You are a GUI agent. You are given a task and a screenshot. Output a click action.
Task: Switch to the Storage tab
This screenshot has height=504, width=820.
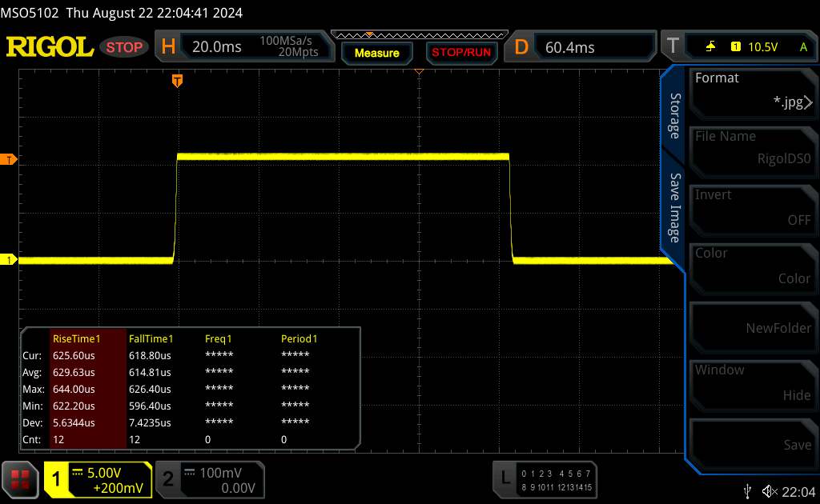(x=675, y=115)
